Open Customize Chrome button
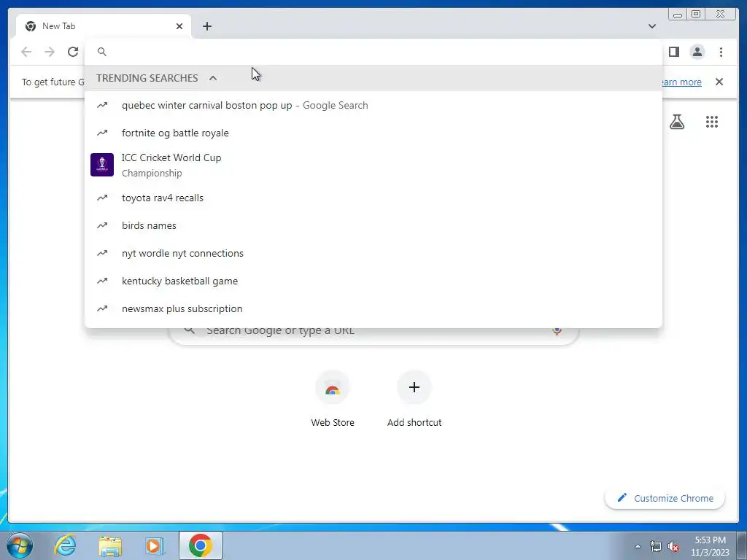Viewport: 747px width, 560px height. pos(665,498)
